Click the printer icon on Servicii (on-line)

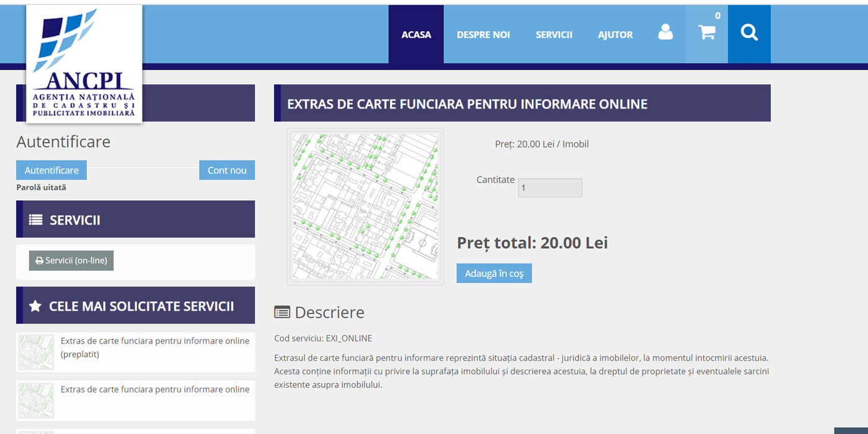click(x=38, y=260)
